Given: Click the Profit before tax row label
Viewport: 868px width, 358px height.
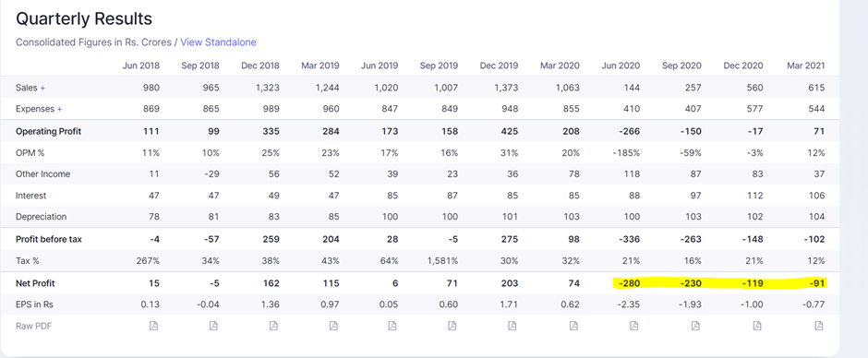Looking at the screenshot, I should tap(49, 240).
